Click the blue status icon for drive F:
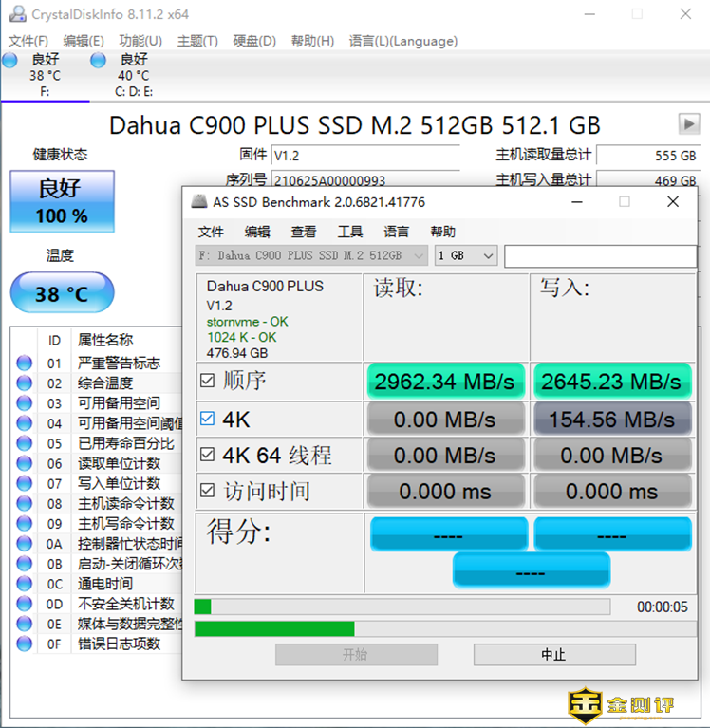The height and width of the screenshot is (728, 710). point(10,60)
